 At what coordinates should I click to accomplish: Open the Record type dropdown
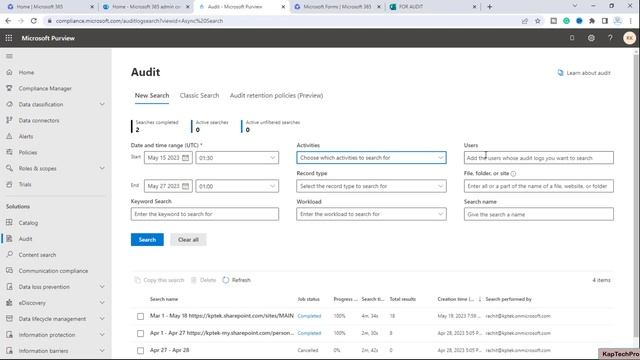pyautogui.click(x=371, y=186)
